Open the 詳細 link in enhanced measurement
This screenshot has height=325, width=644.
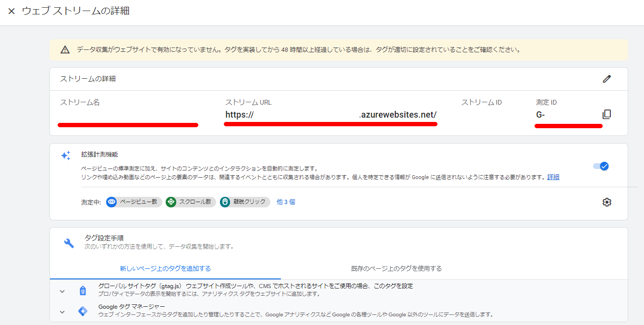point(553,177)
